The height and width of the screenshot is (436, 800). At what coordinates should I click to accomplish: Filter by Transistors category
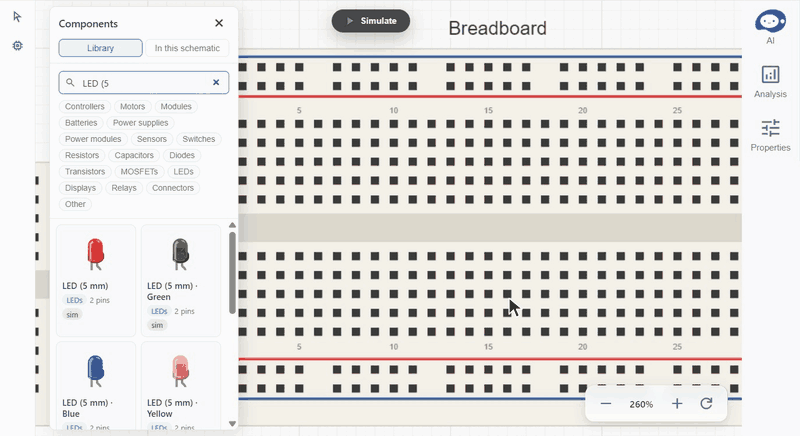[85, 172]
